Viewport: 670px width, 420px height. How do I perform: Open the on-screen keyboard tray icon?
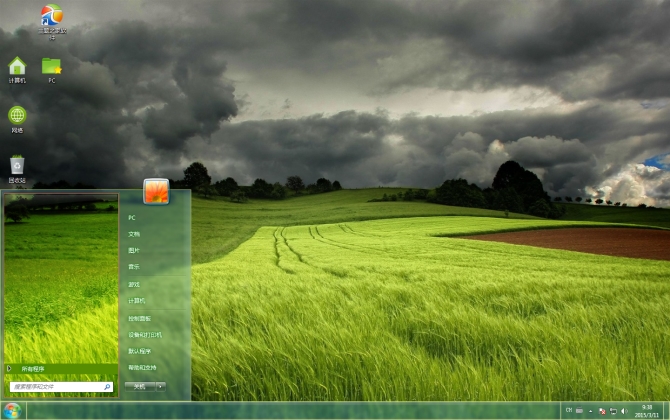(579, 411)
